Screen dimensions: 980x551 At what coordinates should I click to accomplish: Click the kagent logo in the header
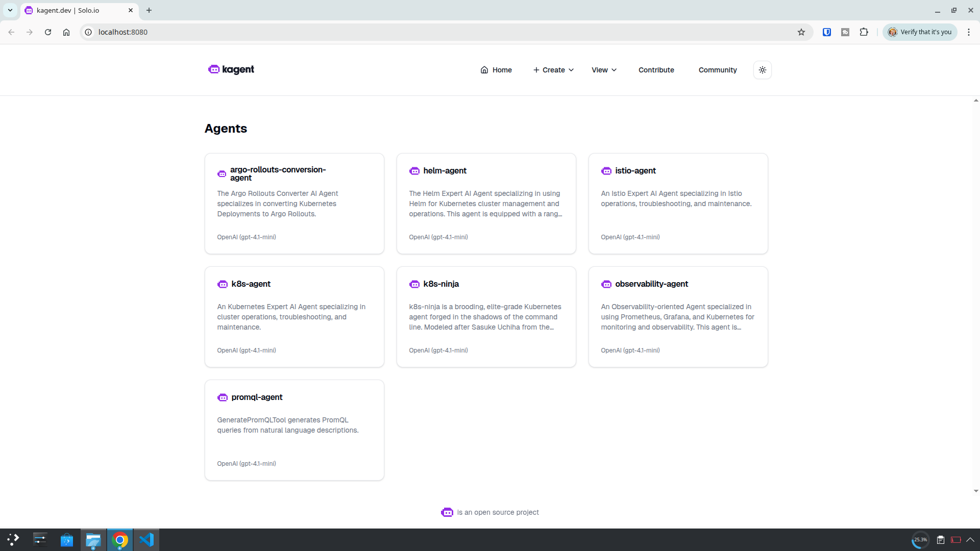click(231, 69)
